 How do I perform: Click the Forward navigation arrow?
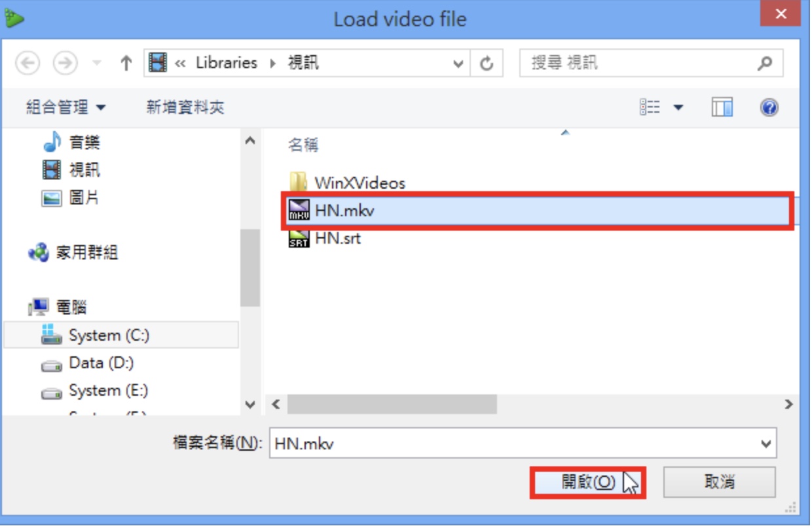pyautogui.click(x=65, y=64)
